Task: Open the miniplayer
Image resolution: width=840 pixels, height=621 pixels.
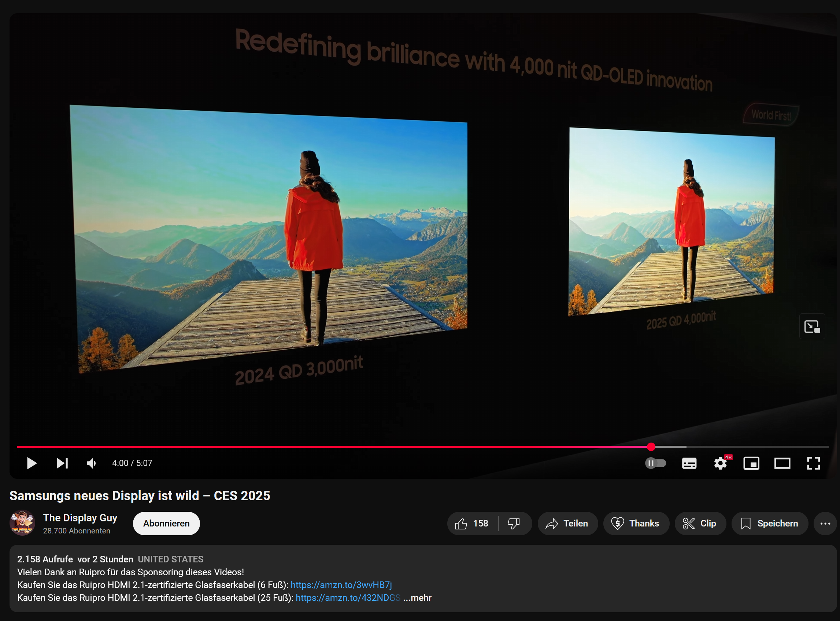Action: (751, 463)
